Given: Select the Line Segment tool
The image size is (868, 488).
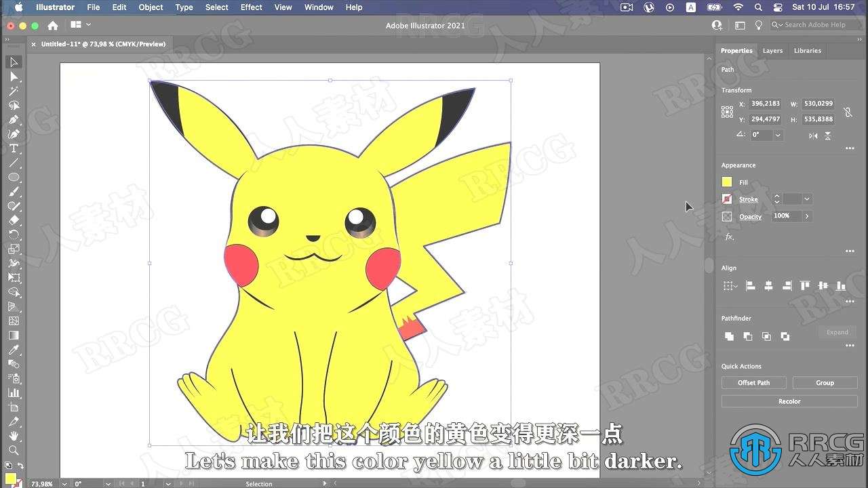Looking at the screenshot, I should tap(14, 163).
